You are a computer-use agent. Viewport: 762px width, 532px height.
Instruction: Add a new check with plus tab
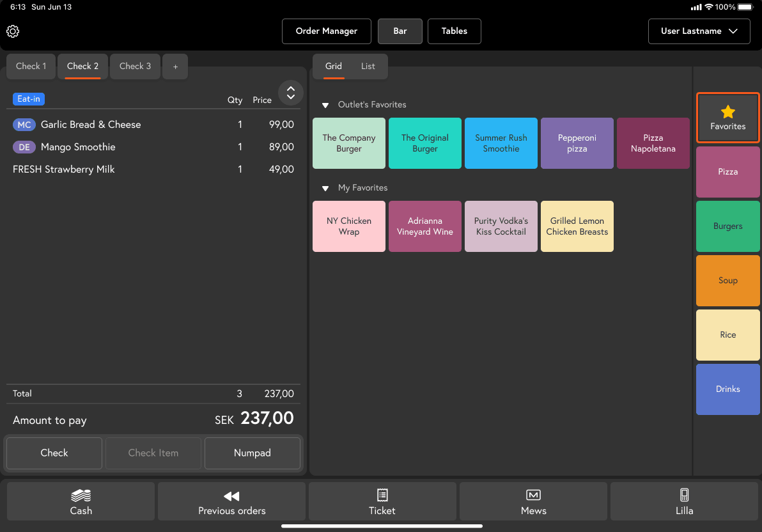click(x=175, y=66)
